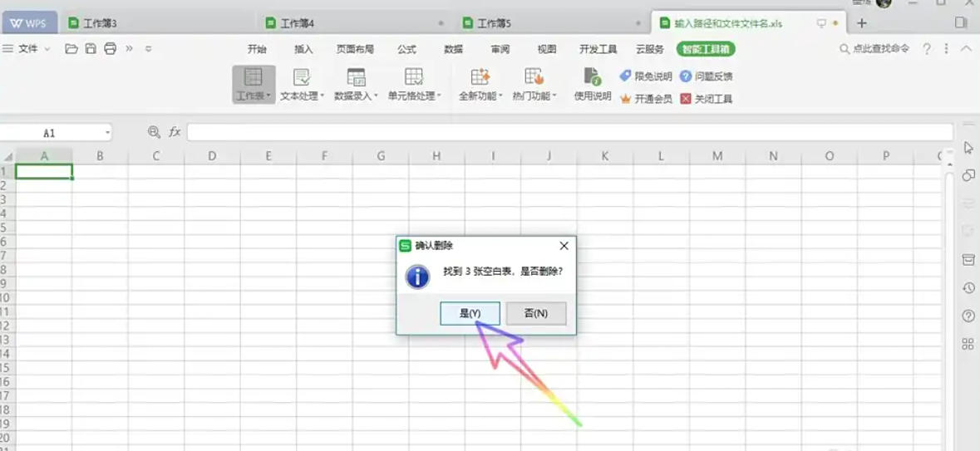Click the save icon in quick access
The image size is (980, 451).
point(91,49)
